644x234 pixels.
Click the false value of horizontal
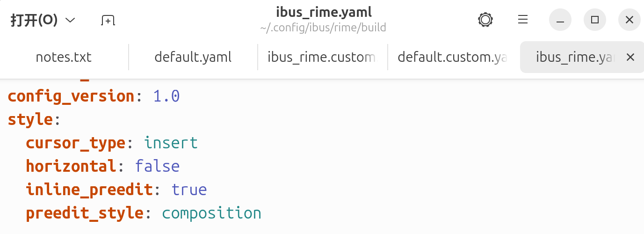[x=157, y=166]
